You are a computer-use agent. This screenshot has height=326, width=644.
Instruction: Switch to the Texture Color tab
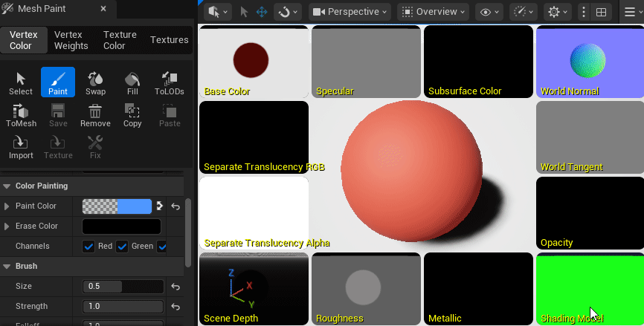120,40
